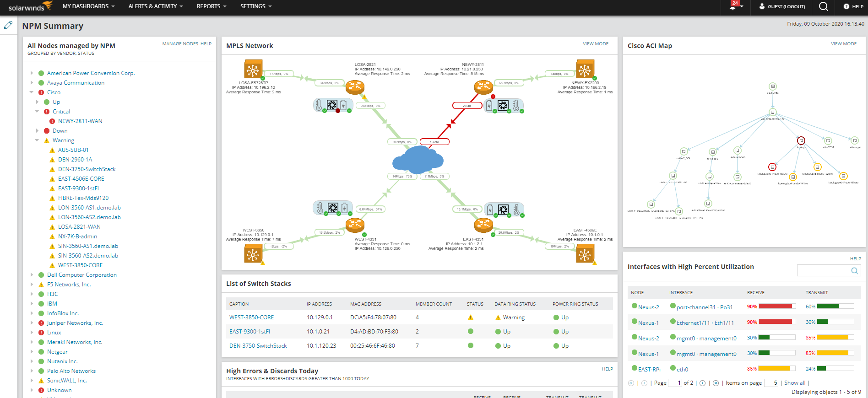Click the interfaces search input field

point(823,270)
